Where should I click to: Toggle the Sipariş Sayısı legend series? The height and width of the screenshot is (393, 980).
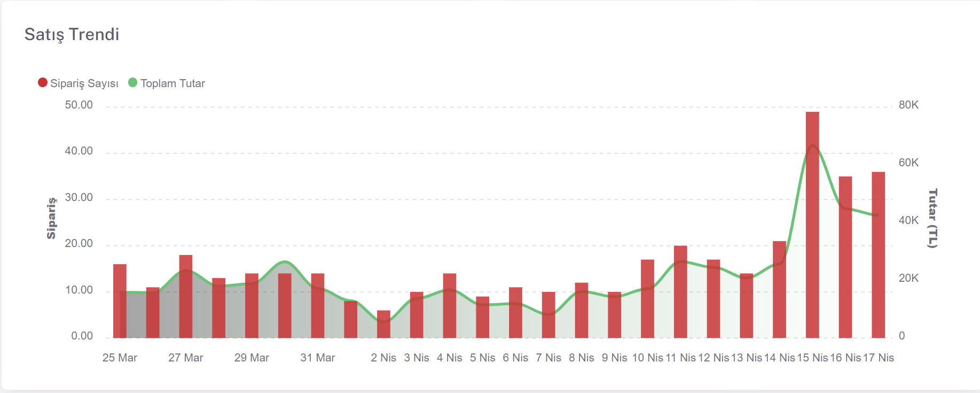(84, 83)
